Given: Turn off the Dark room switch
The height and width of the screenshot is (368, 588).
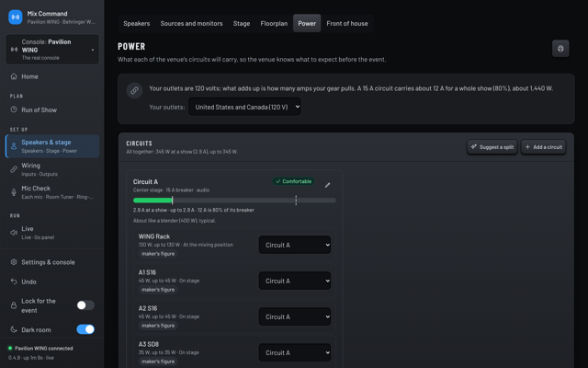Looking at the screenshot, I should pyautogui.click(x=85, y=329).
